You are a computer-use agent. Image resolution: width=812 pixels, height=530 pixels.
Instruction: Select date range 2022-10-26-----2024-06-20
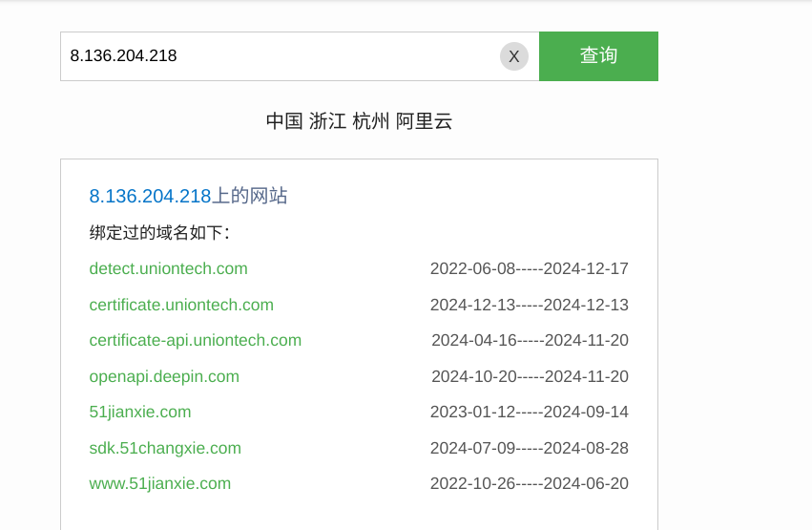pos(530,483)
